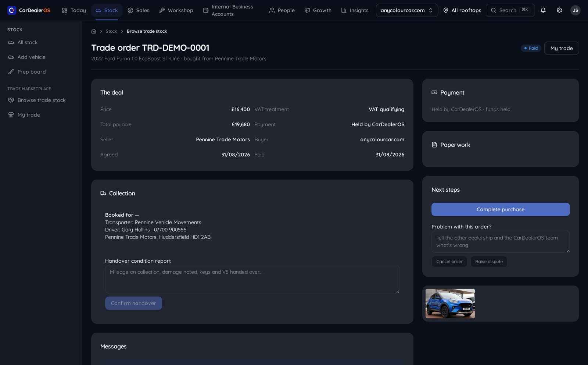Image resolution: width=588 pixels, height=365 pixels.
Task: Click the All stock car icon
Action: (x=11, y=43)
